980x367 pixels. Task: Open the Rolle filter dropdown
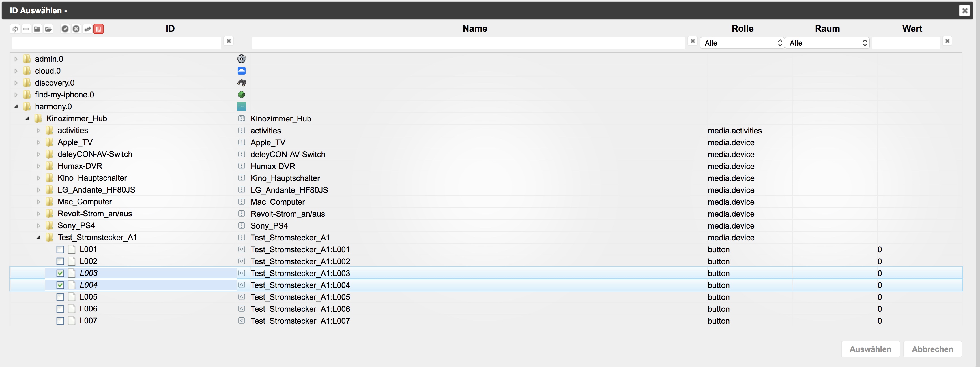click(x=742, y=43)
